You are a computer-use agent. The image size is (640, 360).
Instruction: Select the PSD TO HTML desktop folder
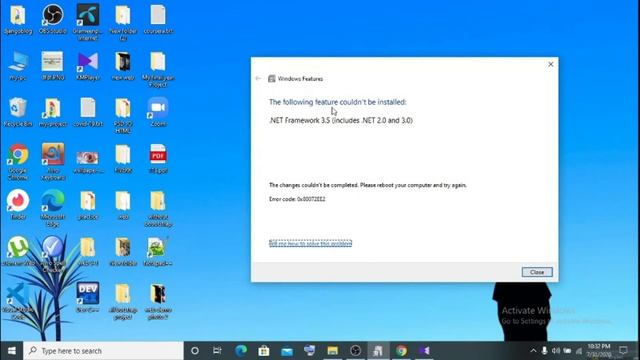click(x=123, y=116)
